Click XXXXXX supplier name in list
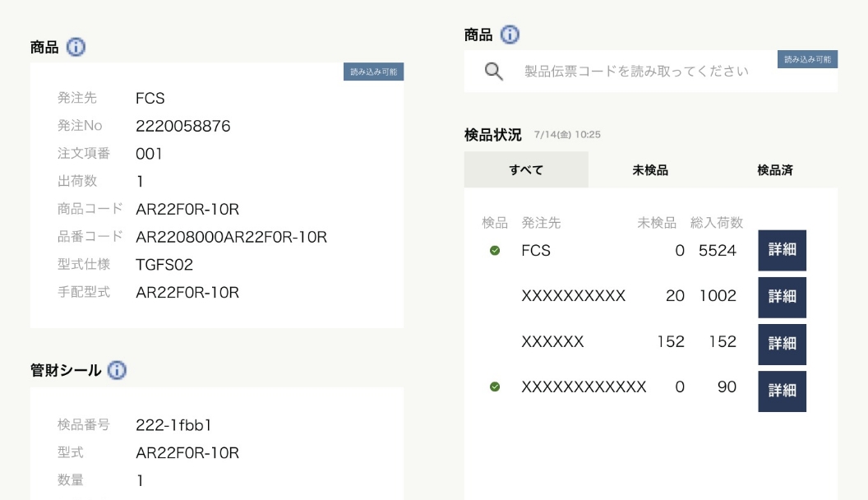Viewport: 868px width, 500px height. click(552, 341)
